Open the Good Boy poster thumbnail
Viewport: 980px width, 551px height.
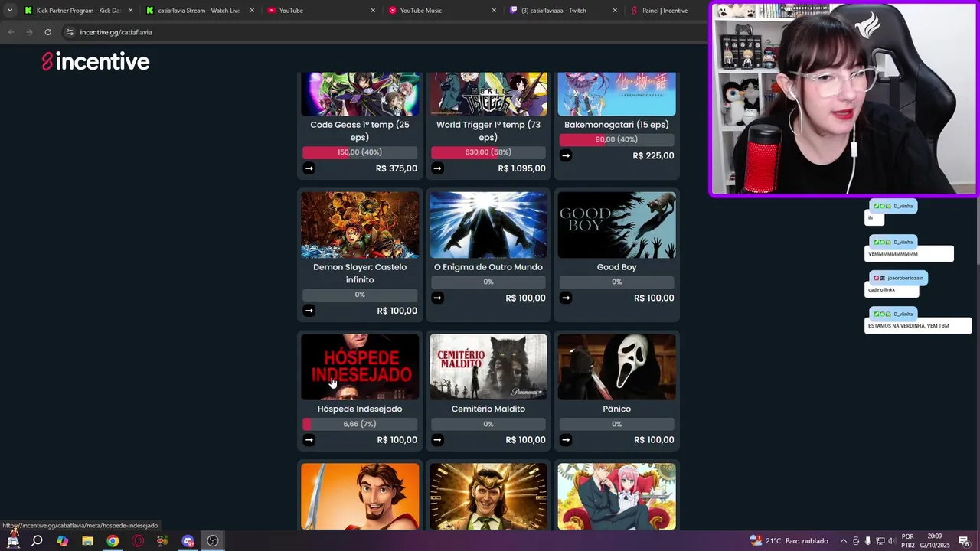tap(616, 225)
